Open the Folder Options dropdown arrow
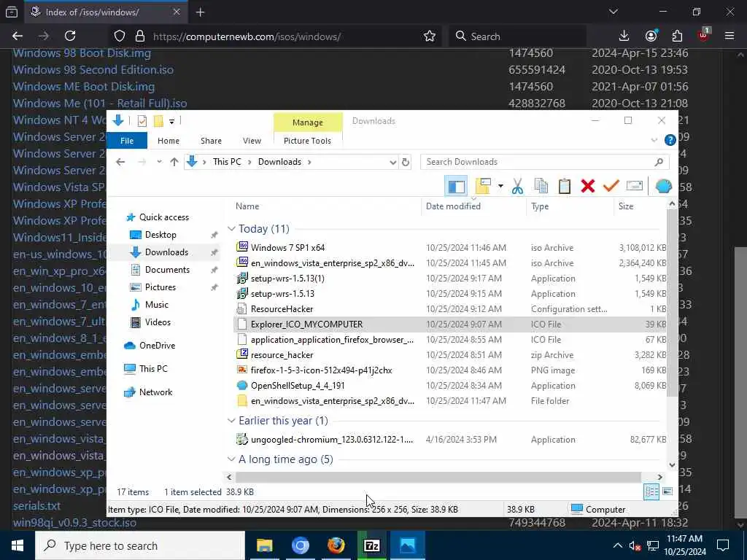The image size is (747, 560). pos(500,186)
